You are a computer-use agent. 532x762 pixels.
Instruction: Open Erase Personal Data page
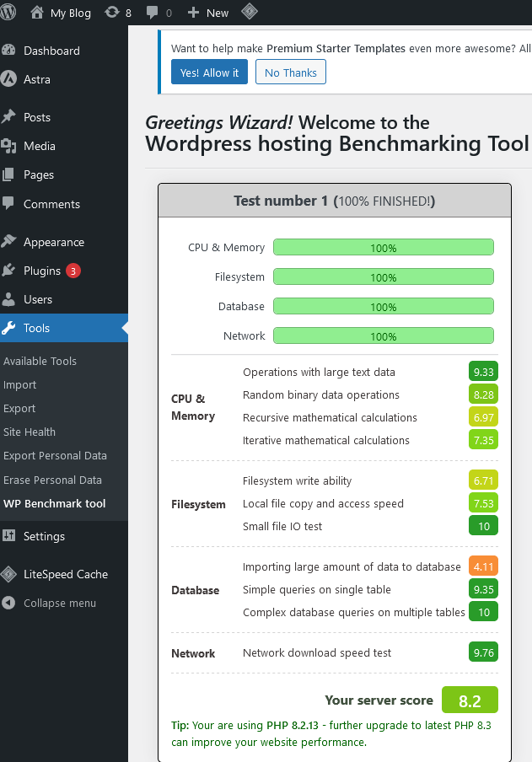[52, 480]
